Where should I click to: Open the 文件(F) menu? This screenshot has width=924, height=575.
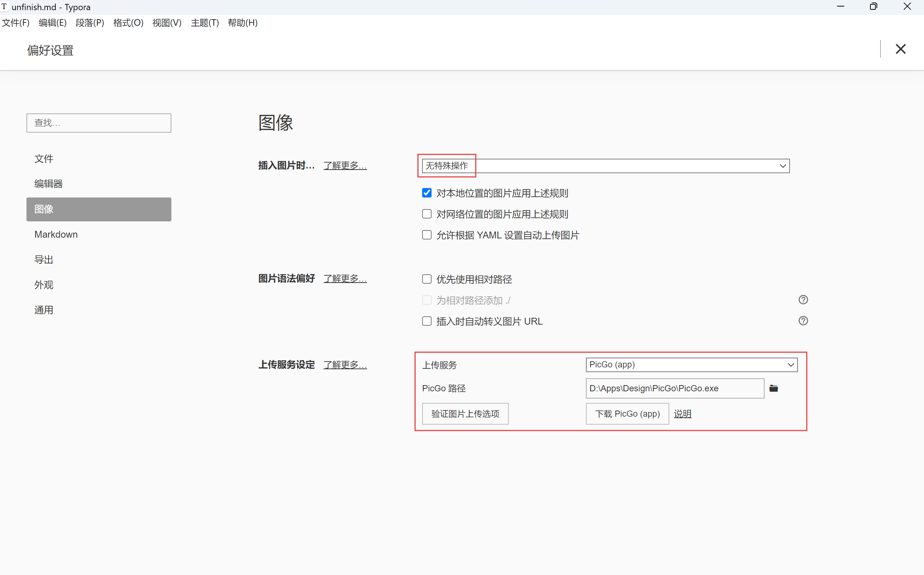[16, 23]
